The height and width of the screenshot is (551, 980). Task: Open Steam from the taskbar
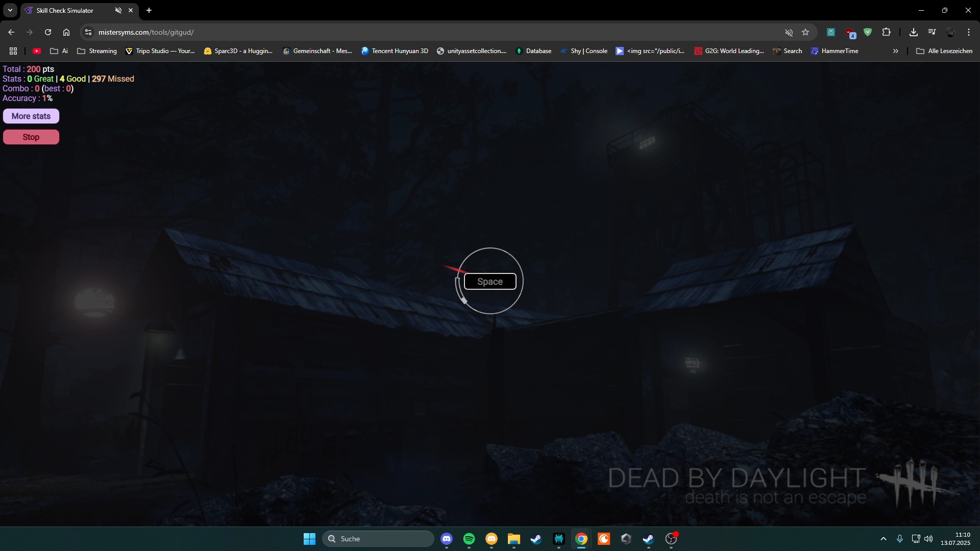[536, 539]
